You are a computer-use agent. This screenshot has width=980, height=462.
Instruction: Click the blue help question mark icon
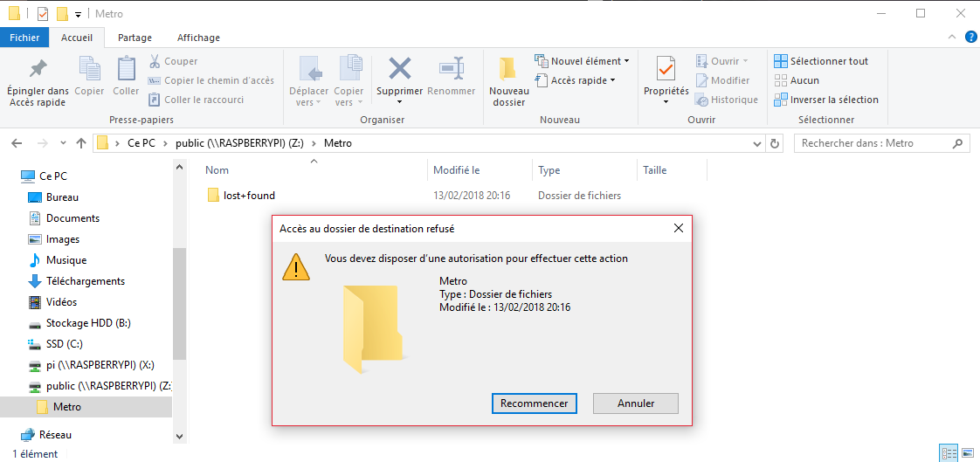tap(970, 37)
